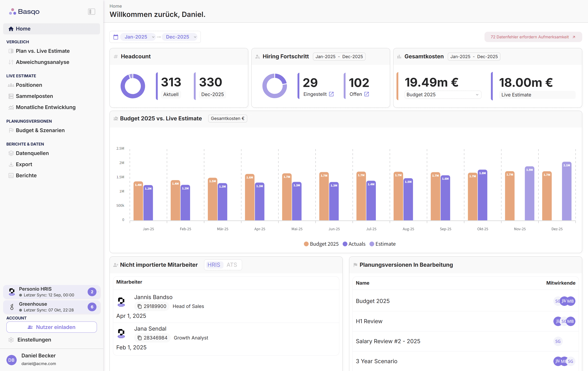This screenshot has width=588, height=371.
Task: Copy employee ID 28346984
Action: pyautogui.click(x=139, y=338)
